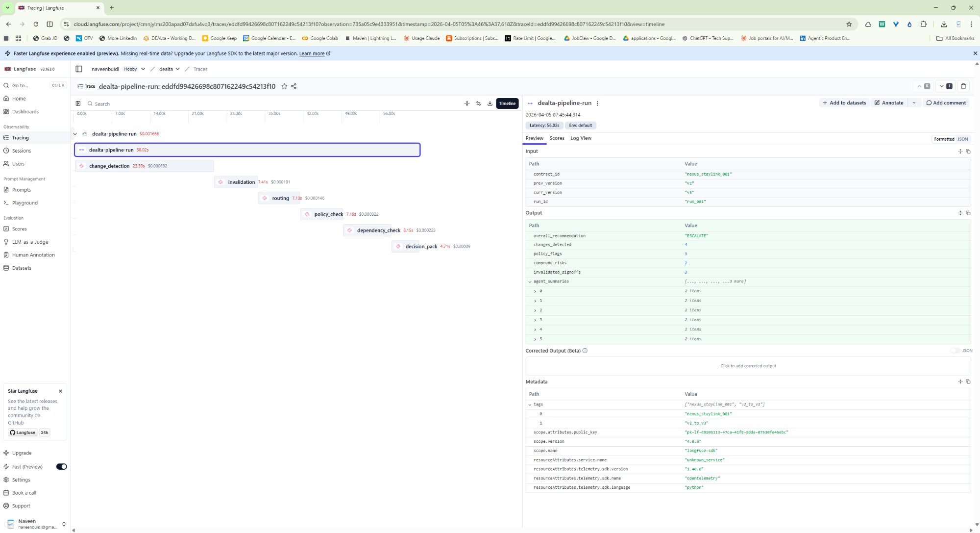Image resolution: width=980 pixels, height=533 pixels.
Task: Download the trace using download icon
Action: tap(490, 103)
